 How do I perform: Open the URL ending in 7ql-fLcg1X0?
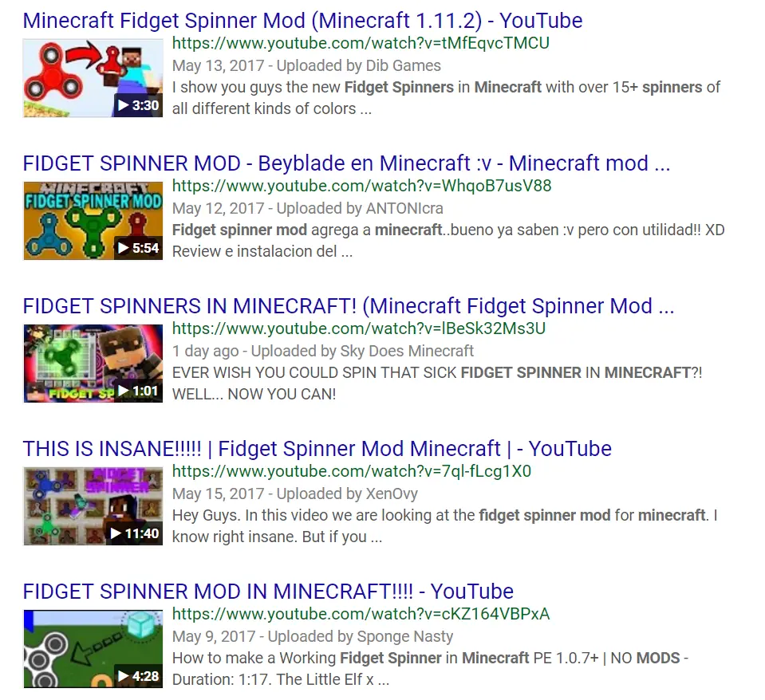pos(351,472)
